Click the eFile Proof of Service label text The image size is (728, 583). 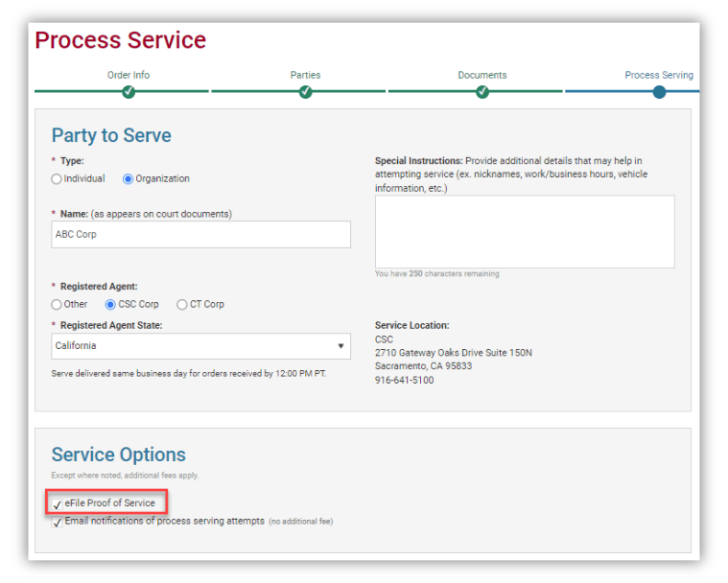pyautogui.click(x=110, y=503)
